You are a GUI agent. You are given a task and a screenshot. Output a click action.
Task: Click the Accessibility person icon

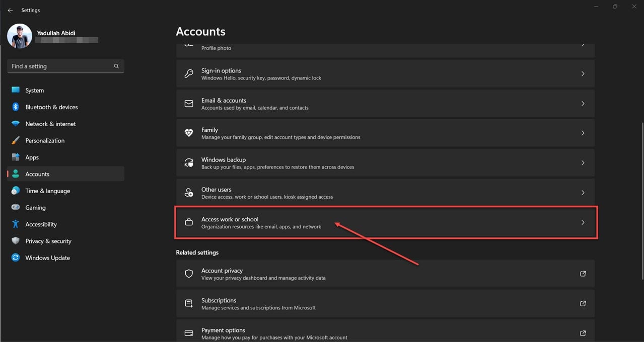click(x=16, y=224)
